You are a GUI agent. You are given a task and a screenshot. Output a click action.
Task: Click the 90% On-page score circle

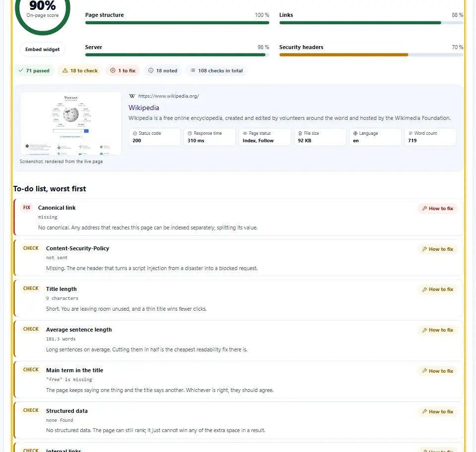[43, 12]
